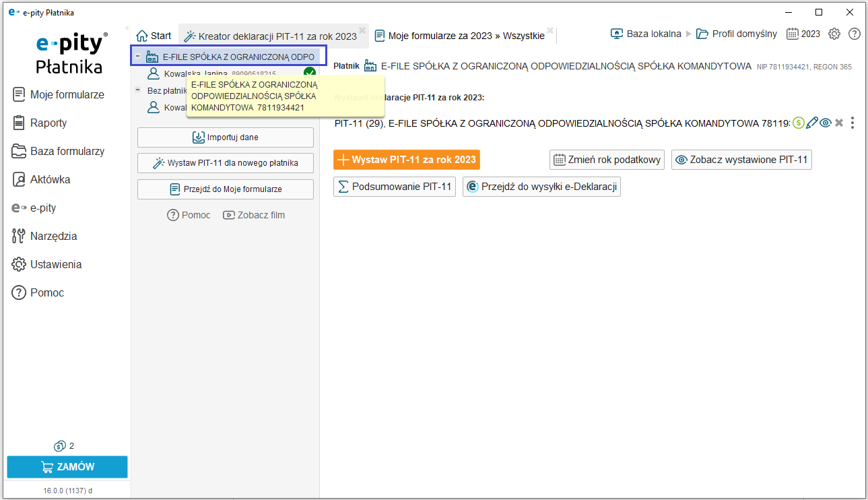868x500 pixels.
Task: Select E-FILE SPÓŁKA payer in tree
Action: pos(229,57)
